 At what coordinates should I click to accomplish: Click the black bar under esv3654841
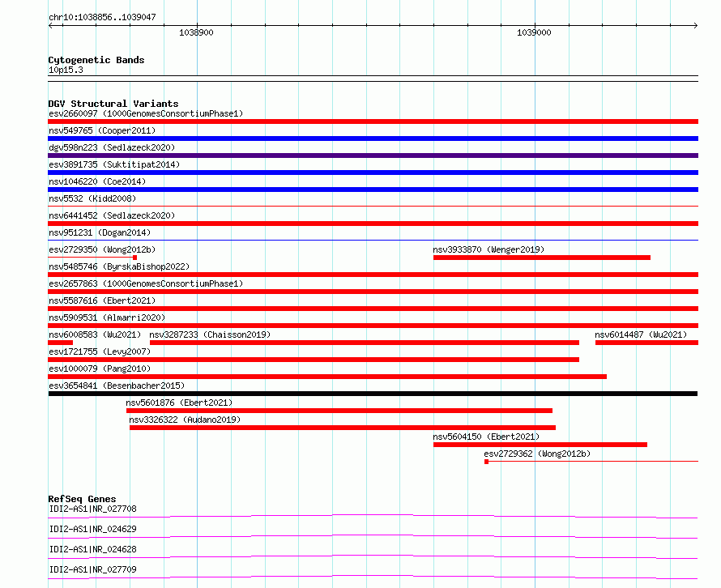point(373,394)
